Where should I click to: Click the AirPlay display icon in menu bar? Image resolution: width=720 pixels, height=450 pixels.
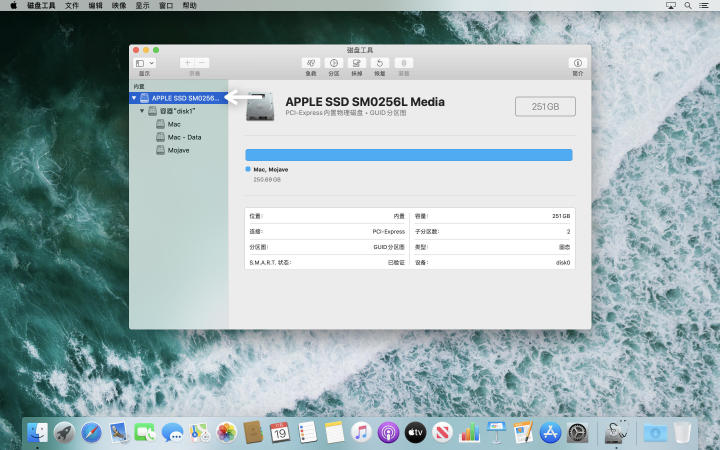671,6
